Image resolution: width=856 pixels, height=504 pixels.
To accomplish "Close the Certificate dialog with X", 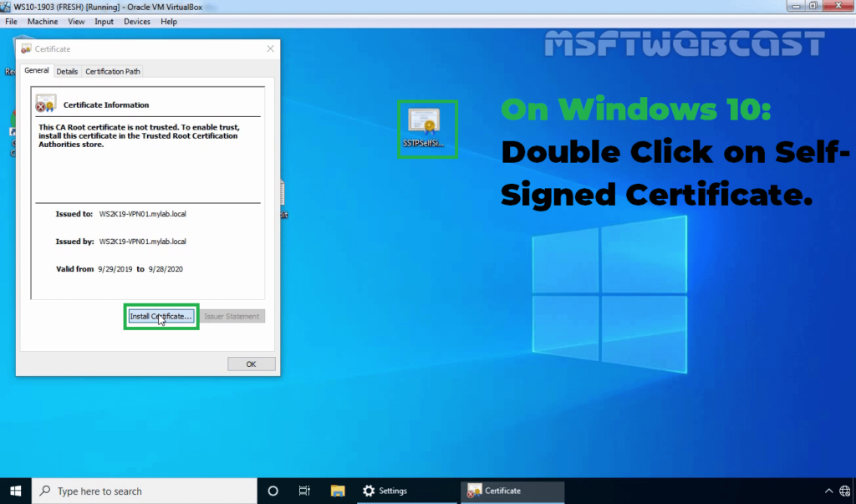I will tap(270, 48).
